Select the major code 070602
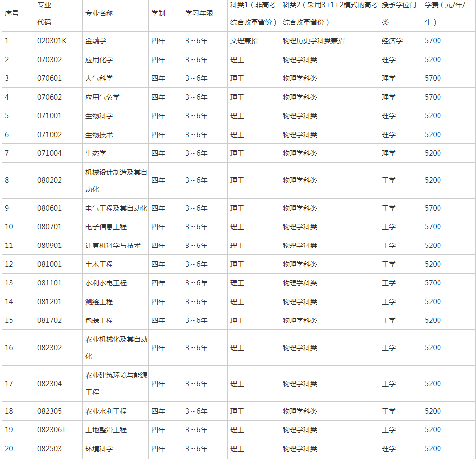 tap(49, 98)
